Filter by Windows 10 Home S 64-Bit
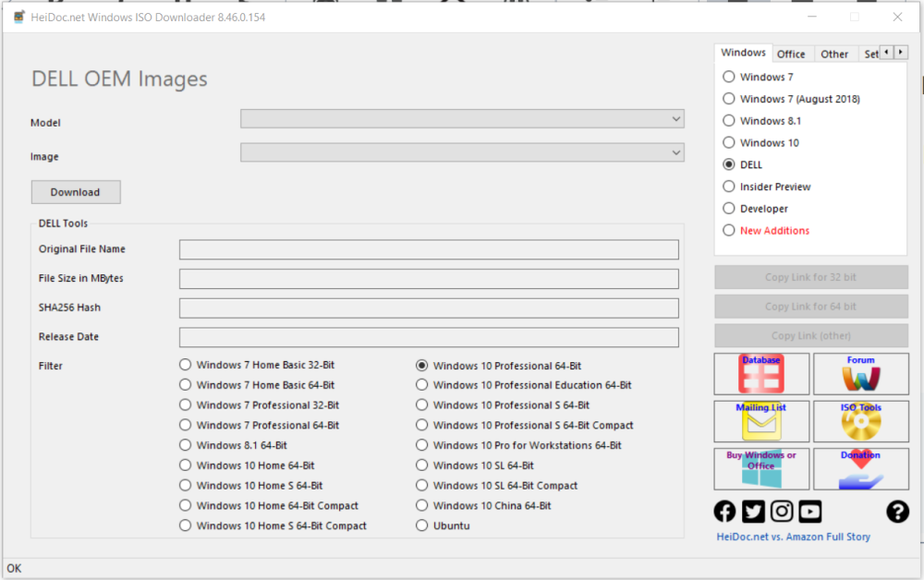Image resolution: width=924 pixels, height=580 pixels. [251, 485]
